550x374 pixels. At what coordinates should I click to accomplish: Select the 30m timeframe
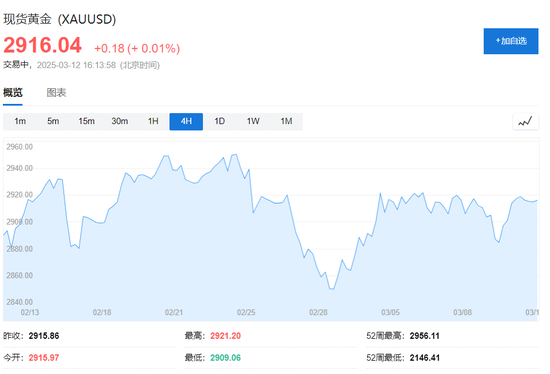click(x=120, y=121)
